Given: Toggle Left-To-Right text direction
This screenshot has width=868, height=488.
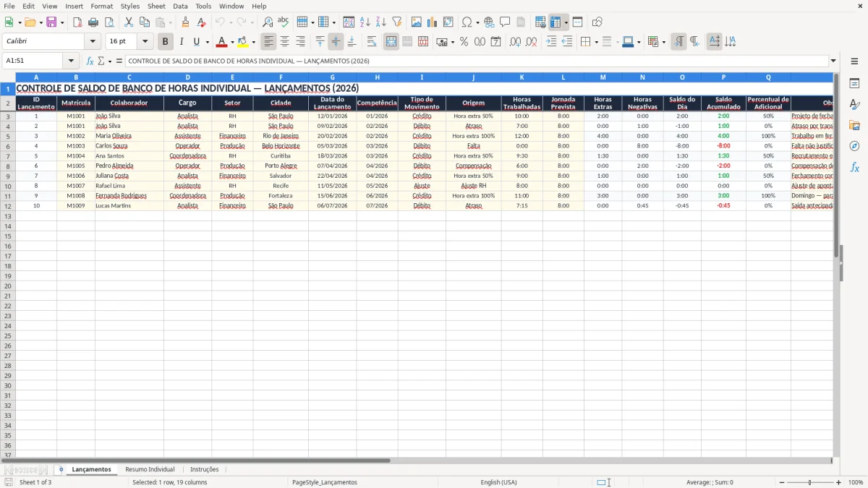Looking at the screenshot, I should 678,42.
